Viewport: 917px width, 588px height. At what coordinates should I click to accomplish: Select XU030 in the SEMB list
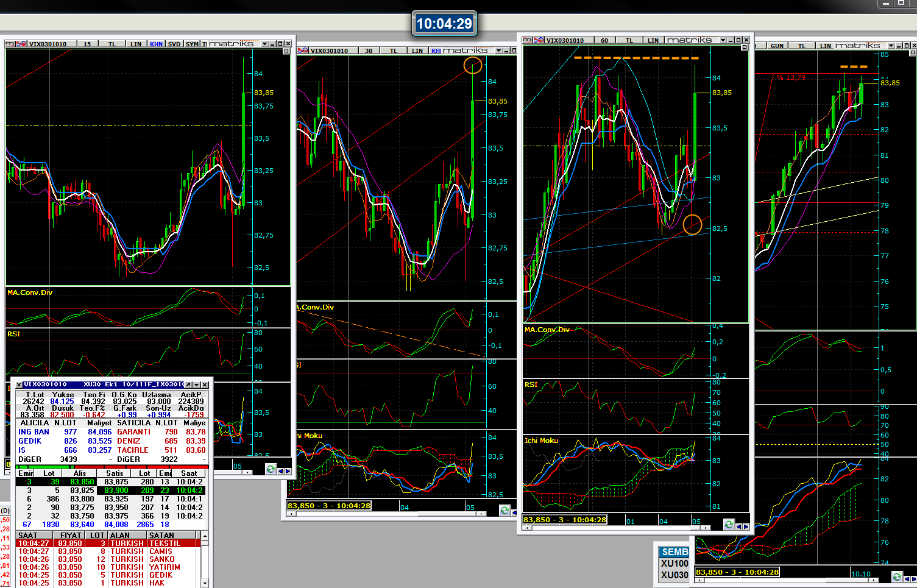point(674,575)
